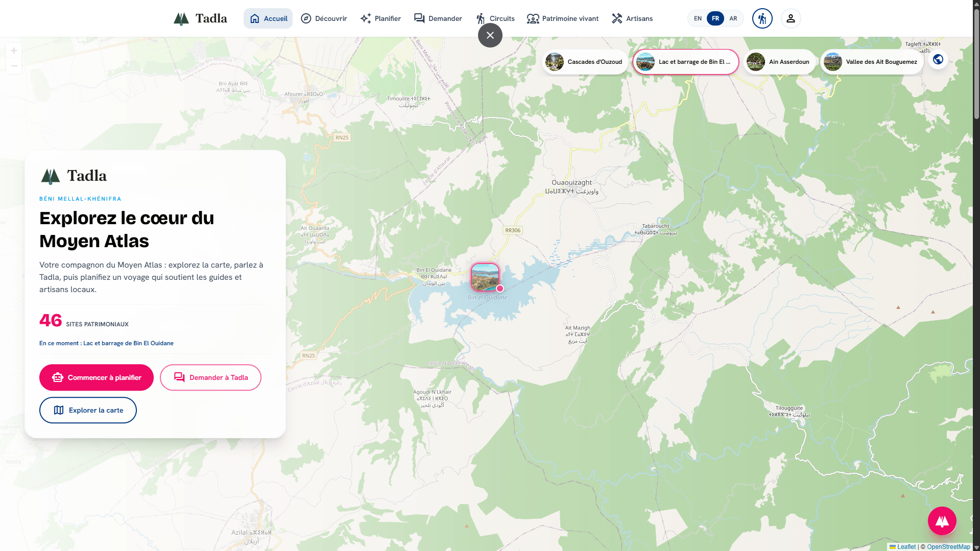Switch language to EN
980x551 pixels.
(698, 18)
